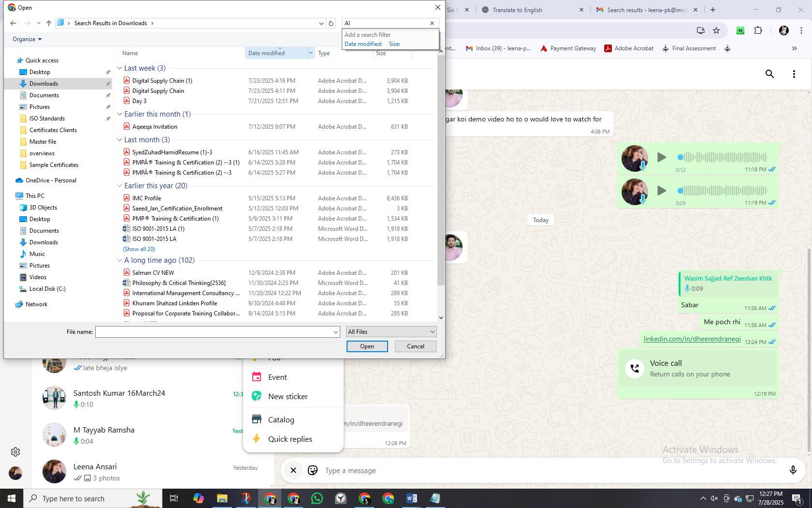The width and height of the screenshot is (812, 508).
Task: Refresh the Search Results in Downloads listing
Action: point(331,23)
